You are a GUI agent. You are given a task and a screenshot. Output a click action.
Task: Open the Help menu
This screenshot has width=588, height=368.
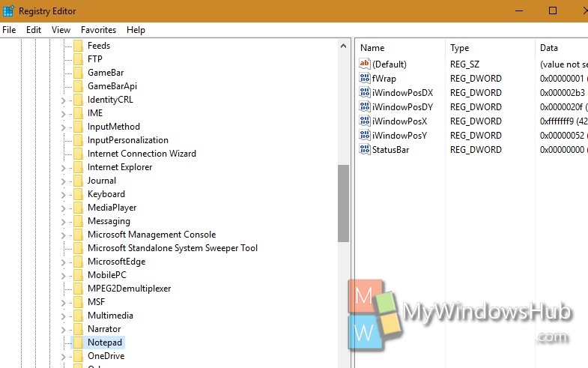[136, 30]
